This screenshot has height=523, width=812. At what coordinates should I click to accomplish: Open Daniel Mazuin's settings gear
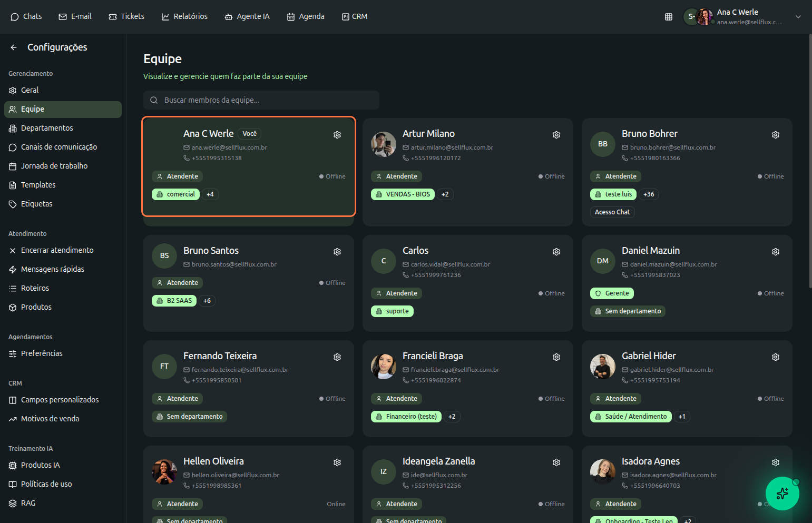[x=775, y=252]
